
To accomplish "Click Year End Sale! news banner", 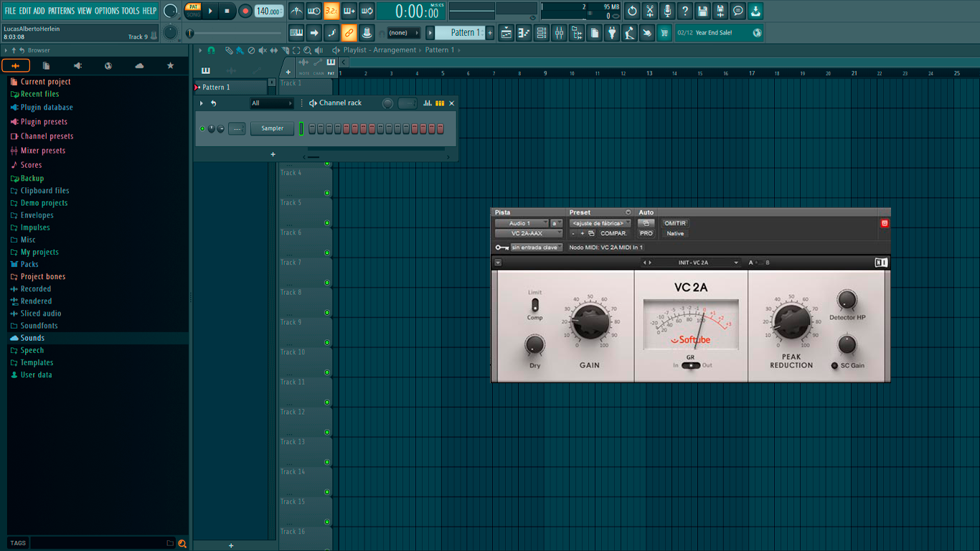I will point(720,32).
